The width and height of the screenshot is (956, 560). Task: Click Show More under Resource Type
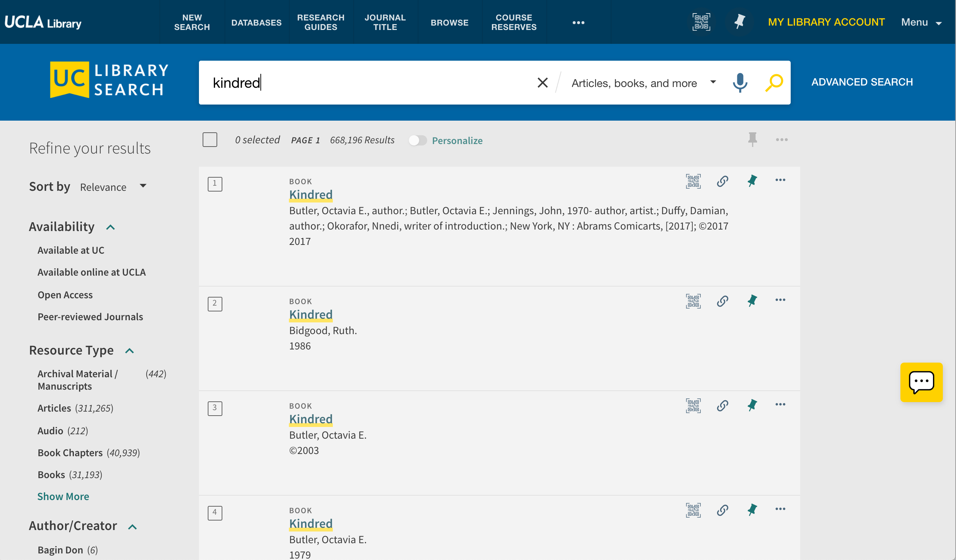(x=63, y=496)
